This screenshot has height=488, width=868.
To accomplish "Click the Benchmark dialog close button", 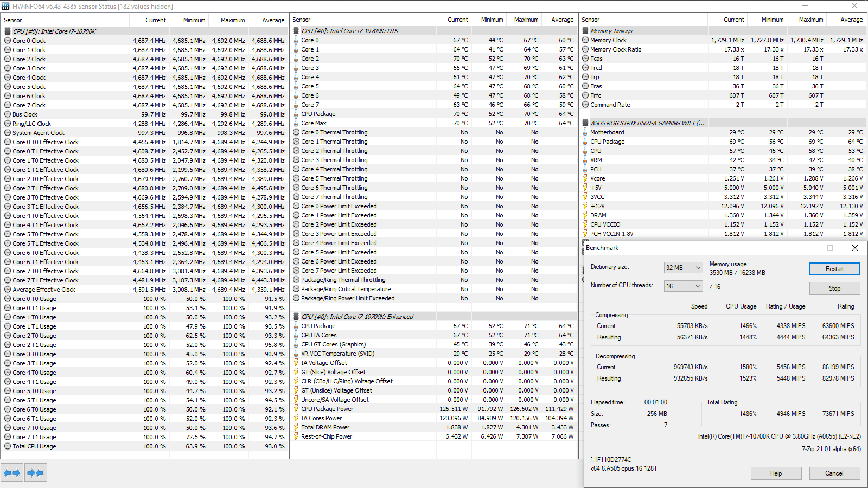I will click(x=855, y=248).
